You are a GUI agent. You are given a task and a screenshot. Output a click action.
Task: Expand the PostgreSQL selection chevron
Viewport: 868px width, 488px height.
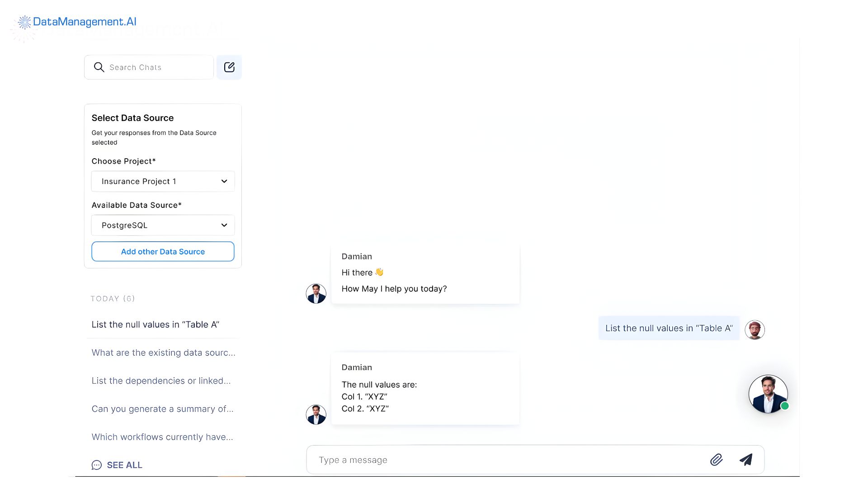(x=224, y=225)
